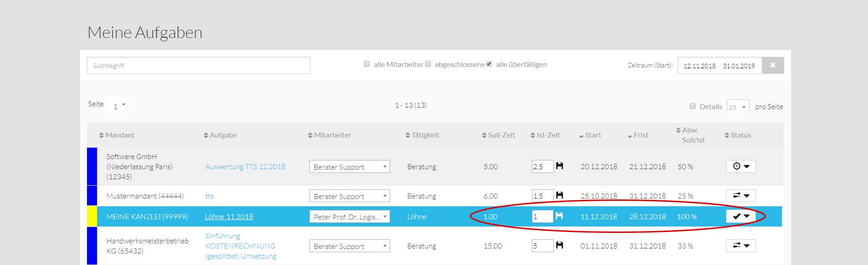This screenshot has height=265, width=868.
Task: Open the 25 pro Seite dropdown
Action: click(738, 107)
